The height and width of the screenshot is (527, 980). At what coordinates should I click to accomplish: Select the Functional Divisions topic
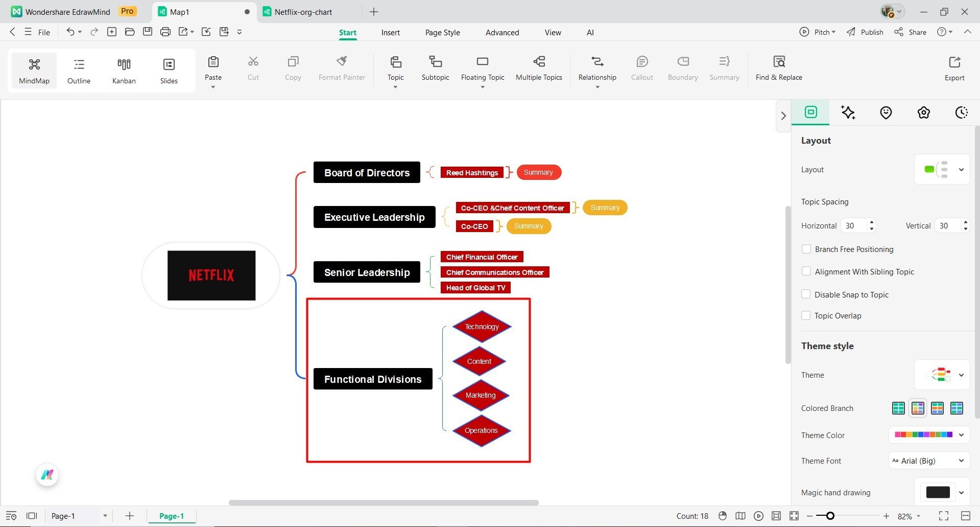373,379
